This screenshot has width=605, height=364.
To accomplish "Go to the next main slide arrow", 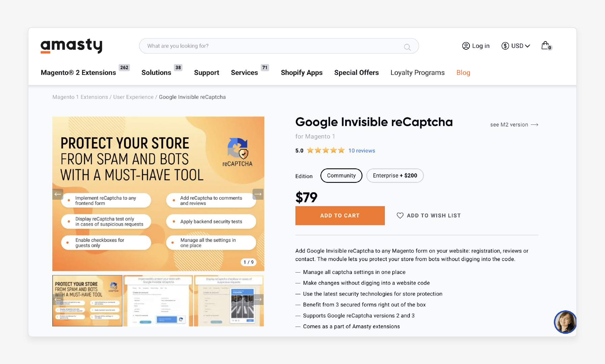I will (258, 194).
